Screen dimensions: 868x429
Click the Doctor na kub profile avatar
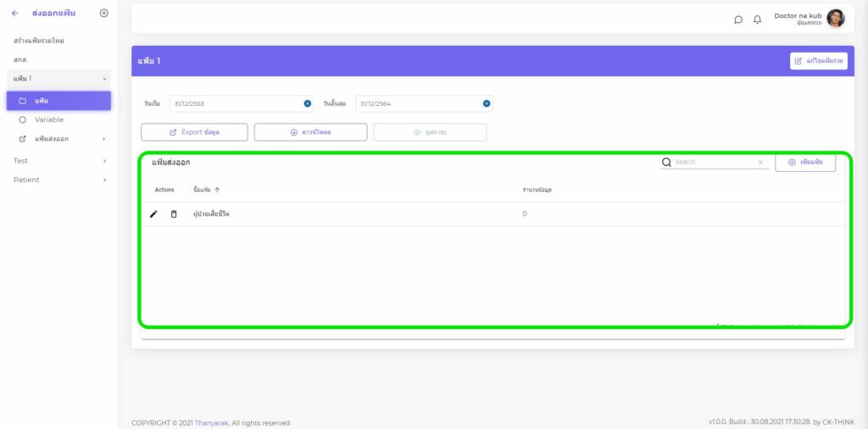836,19
